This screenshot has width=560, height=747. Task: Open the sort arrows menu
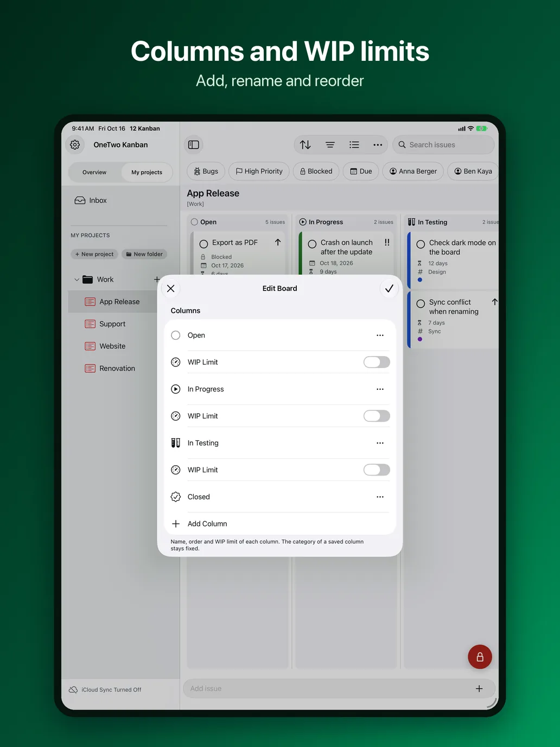306,145
